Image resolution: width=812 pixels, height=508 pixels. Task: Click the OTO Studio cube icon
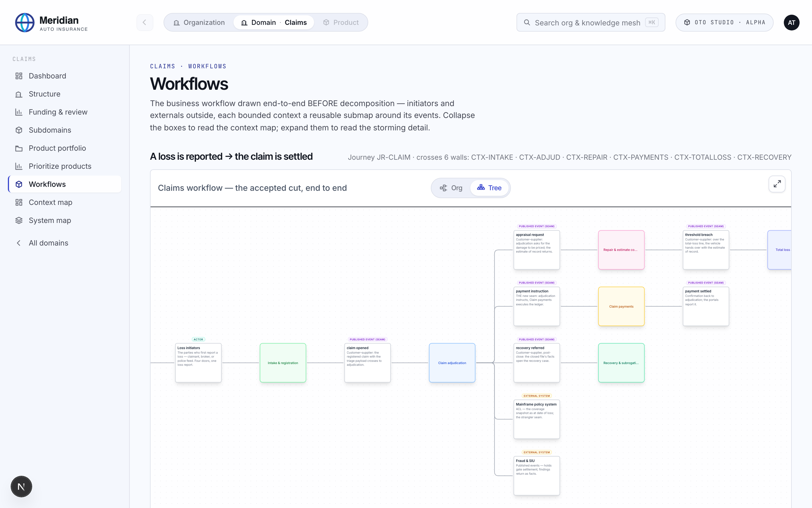coord(687,23)
